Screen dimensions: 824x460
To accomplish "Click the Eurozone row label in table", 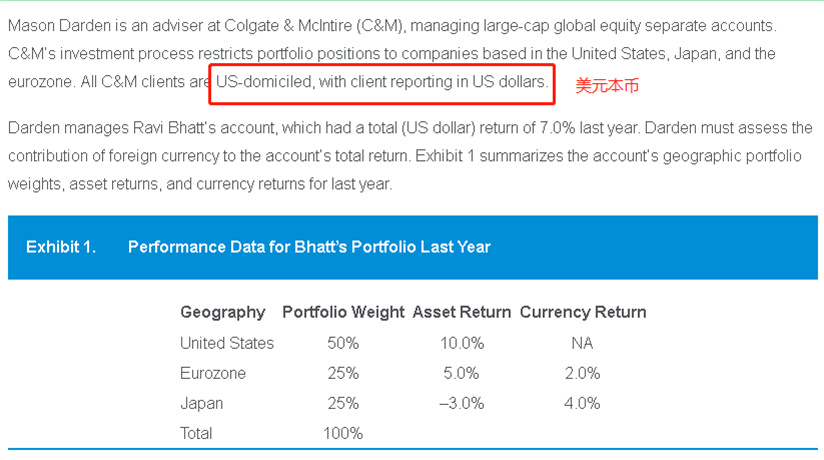I will pos(213,373).
